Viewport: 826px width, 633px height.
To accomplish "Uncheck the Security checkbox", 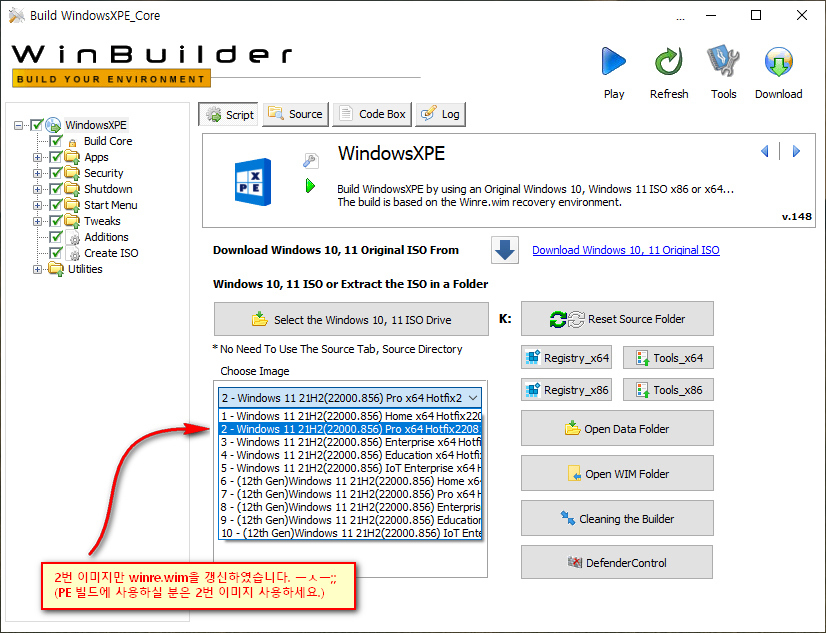I will pyautogui.click(x=56, y=173).
